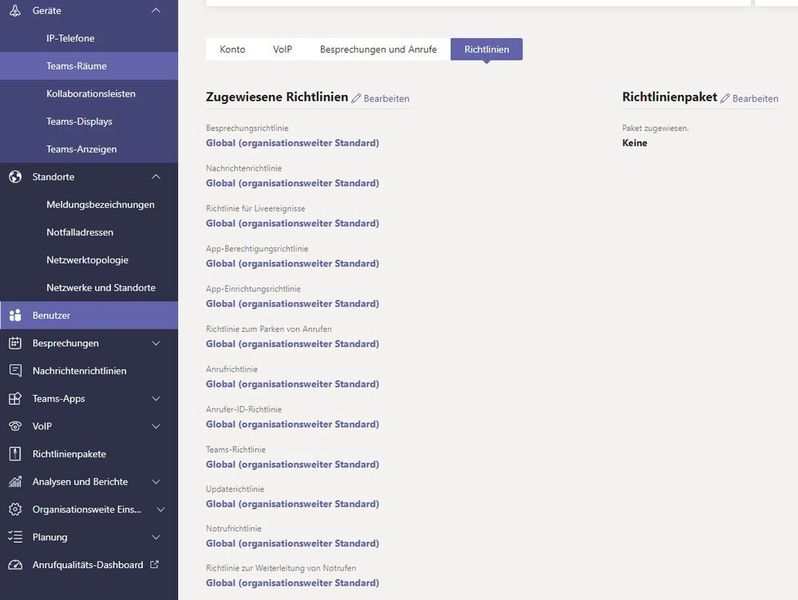This screenshot has width=798, height=600.
Task: Click the Zugewiesene Richtlinien heading
Action: pyautogui.click(x=277, y=97)
